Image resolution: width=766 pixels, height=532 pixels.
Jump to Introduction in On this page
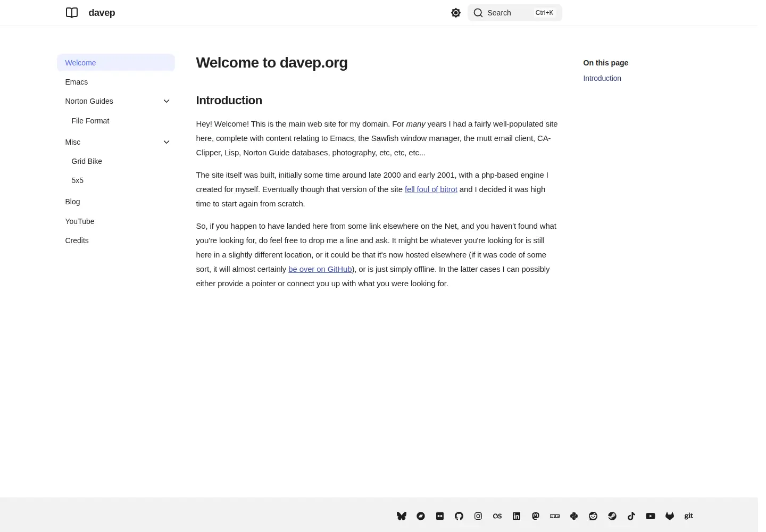pyautogui.click(x=602, y=78)
